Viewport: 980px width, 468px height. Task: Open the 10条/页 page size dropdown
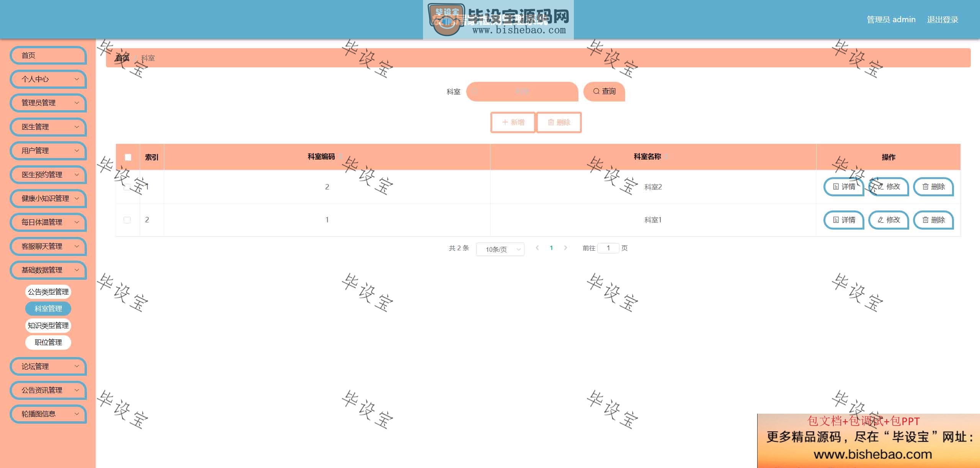point(500,249)
